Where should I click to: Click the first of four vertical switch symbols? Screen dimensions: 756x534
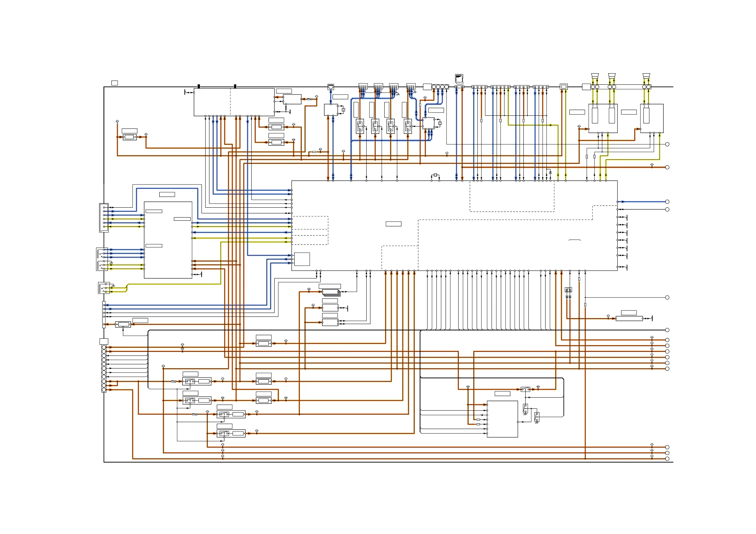(360, 126)
